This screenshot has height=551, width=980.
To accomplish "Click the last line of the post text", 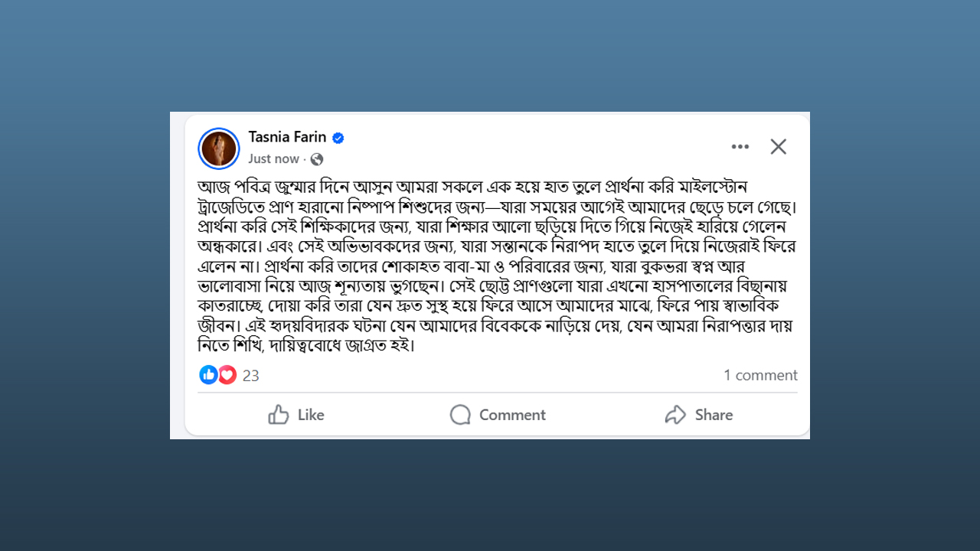I will tap(306, 346).
